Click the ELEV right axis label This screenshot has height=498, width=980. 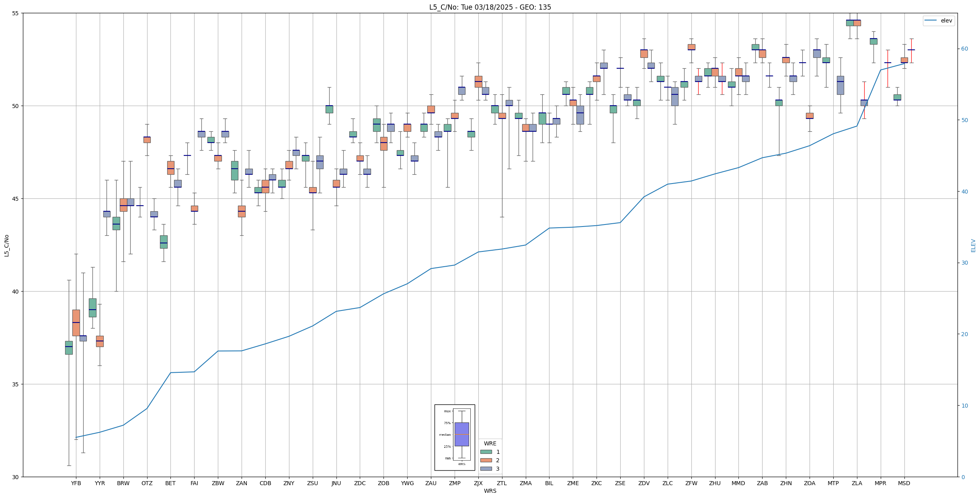coord(973,245)
